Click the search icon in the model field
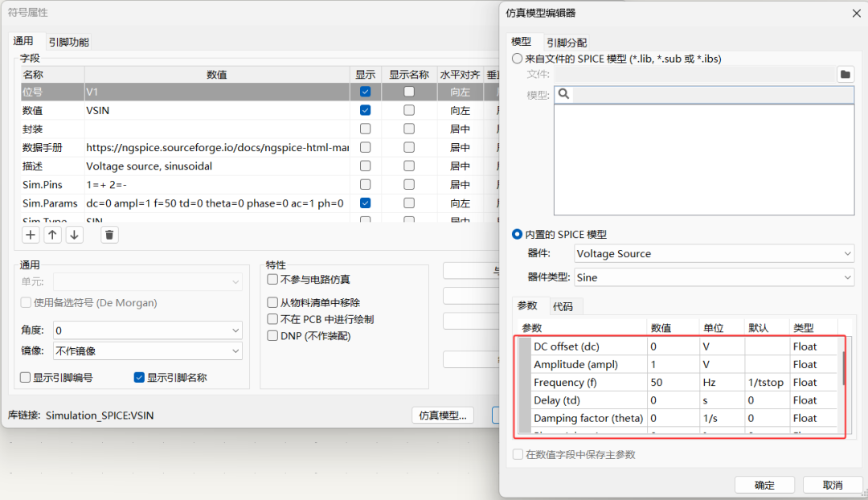This screenshot has height=500, width=868. [563, 93]
